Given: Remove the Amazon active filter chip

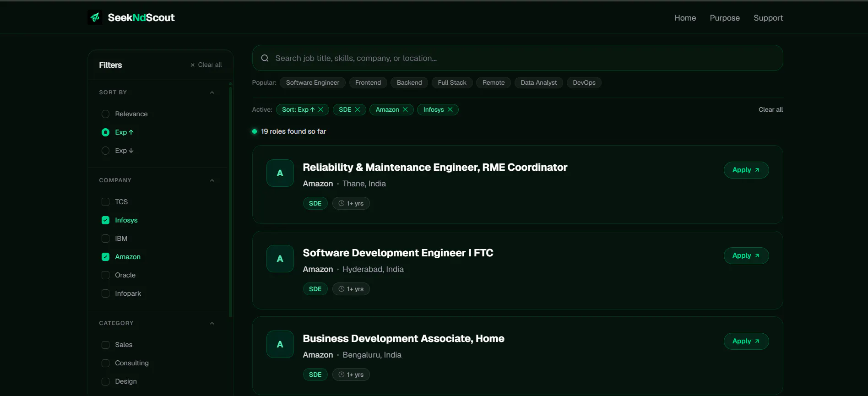Looking at the screenshot, I should tap(405, 110).
